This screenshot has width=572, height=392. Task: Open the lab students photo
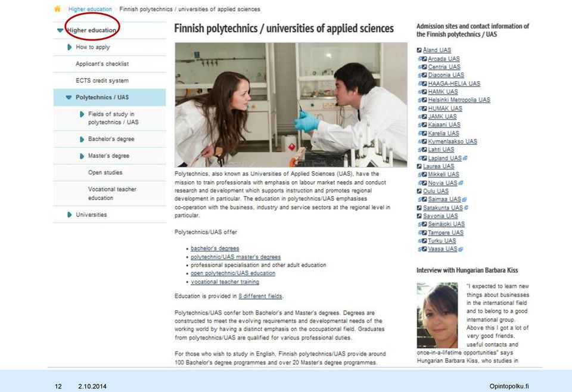[291, 105]
